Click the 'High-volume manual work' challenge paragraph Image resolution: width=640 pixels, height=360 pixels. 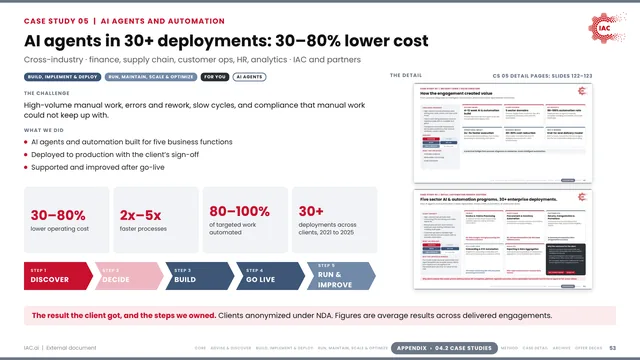[194, 110]
